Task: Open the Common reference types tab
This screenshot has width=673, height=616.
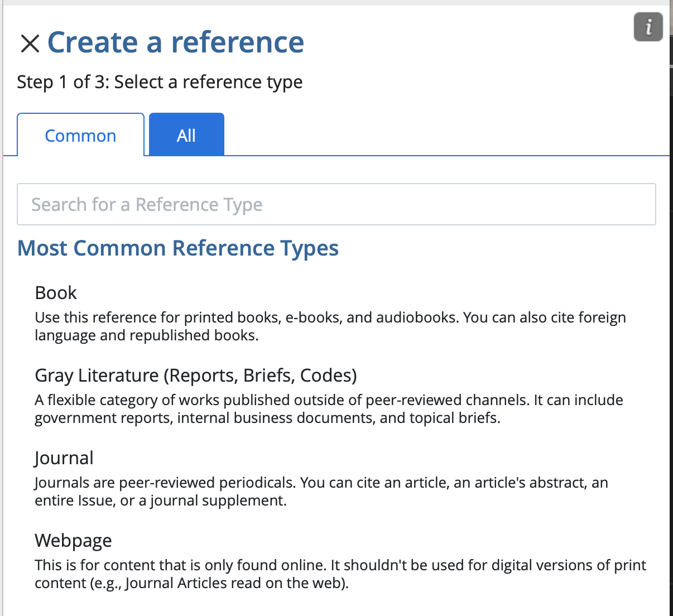Action: point(80,134)
